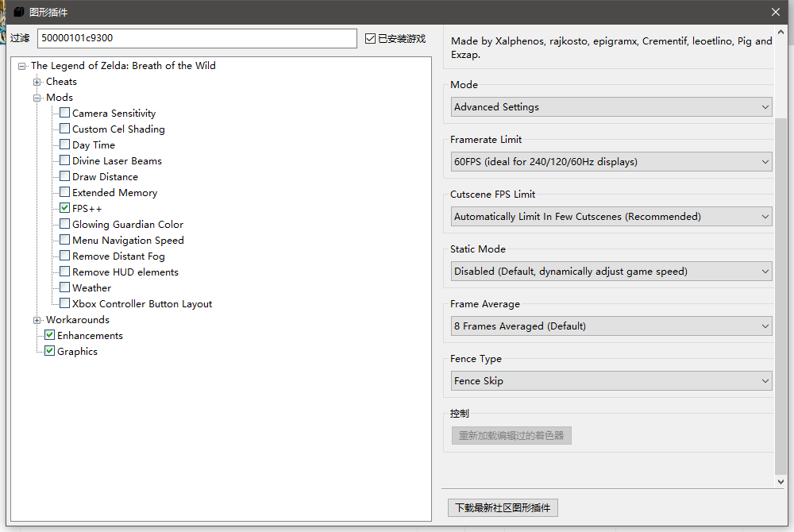Enable the Camera Sensitivity mod checkbox

65,113
